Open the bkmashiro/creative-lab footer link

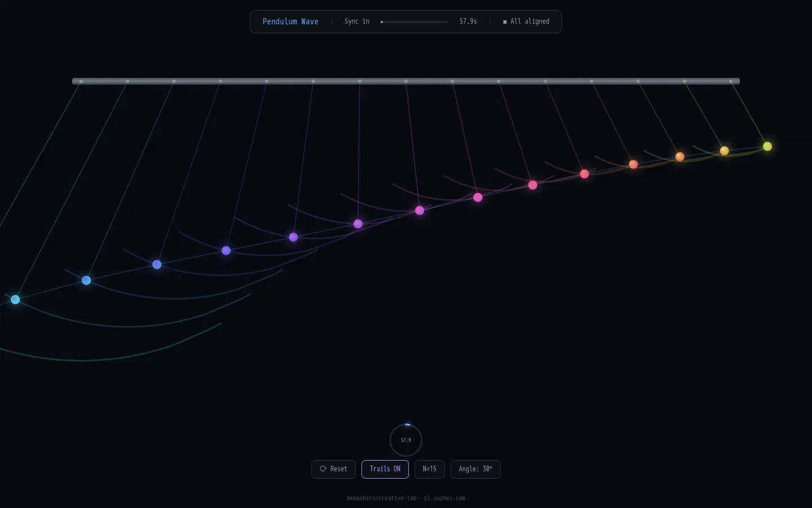pyautogui.click(x=382, y=498)
